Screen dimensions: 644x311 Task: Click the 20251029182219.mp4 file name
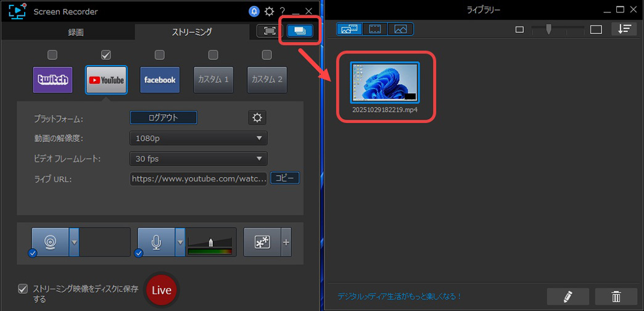click(x=385, y=110)
